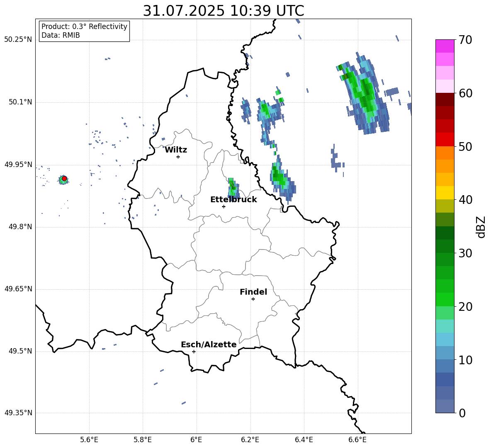Click the colorbar tick label 50
The image size is (491, 448).
coord(465,146)
